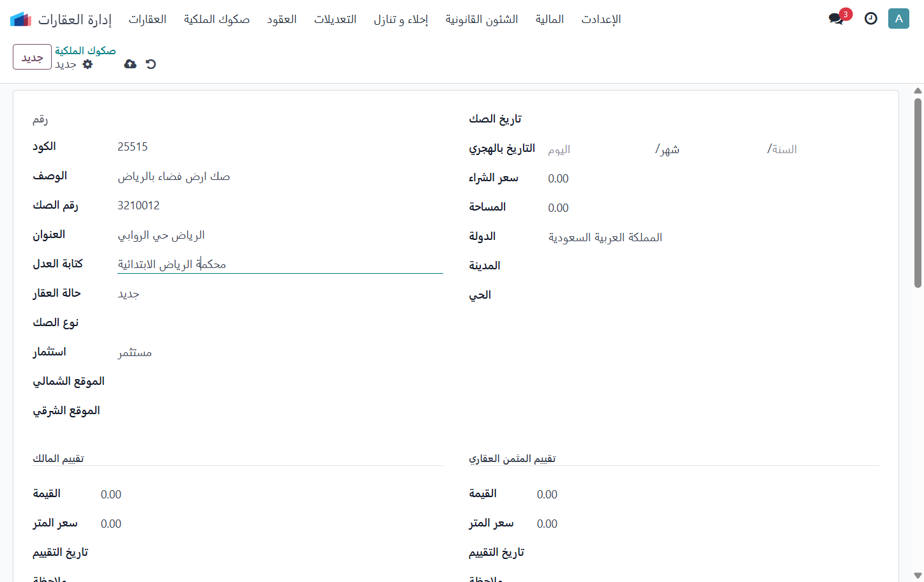The width and height of the screenshot is (924, 582).
Task: Open العقود menu
Action: coord(282,19)
